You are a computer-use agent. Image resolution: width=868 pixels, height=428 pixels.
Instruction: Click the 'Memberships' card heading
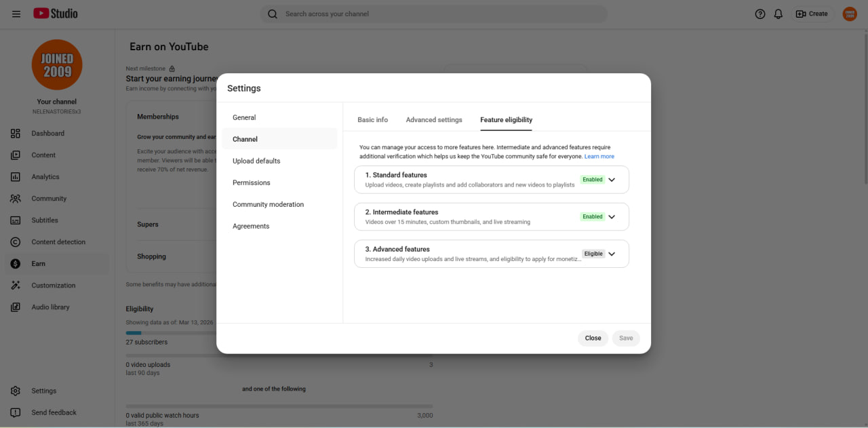(x=158, y=117)
